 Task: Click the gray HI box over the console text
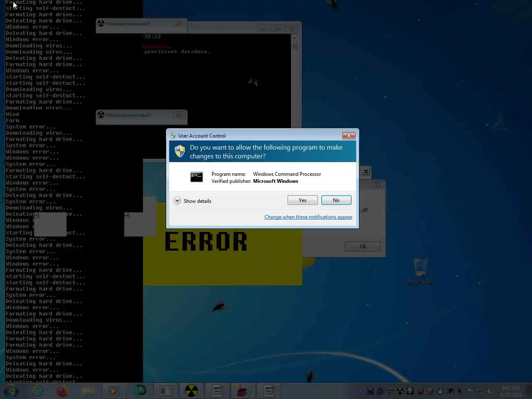50,224
